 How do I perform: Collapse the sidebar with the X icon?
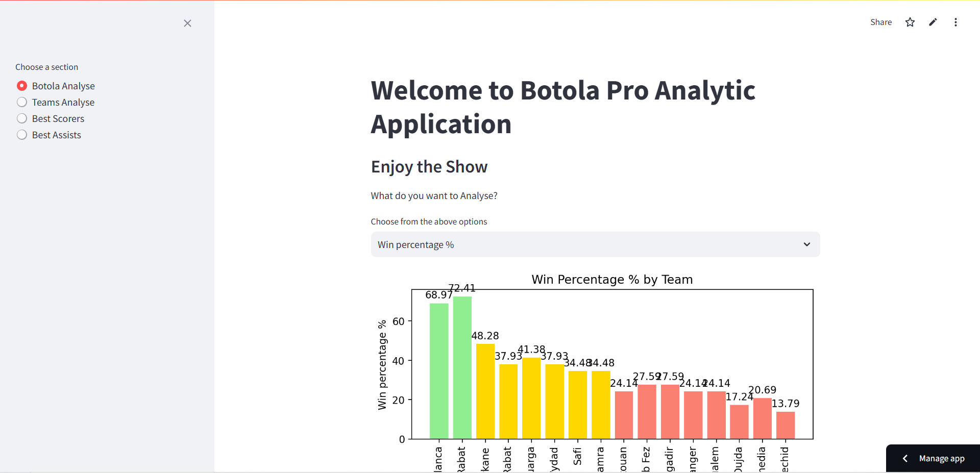[187, 23]
